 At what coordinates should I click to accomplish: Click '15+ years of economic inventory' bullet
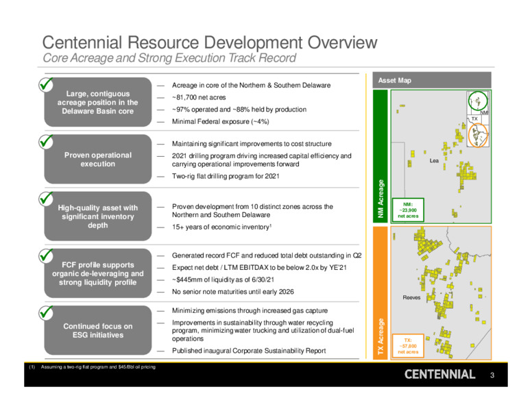coord(221,227)
